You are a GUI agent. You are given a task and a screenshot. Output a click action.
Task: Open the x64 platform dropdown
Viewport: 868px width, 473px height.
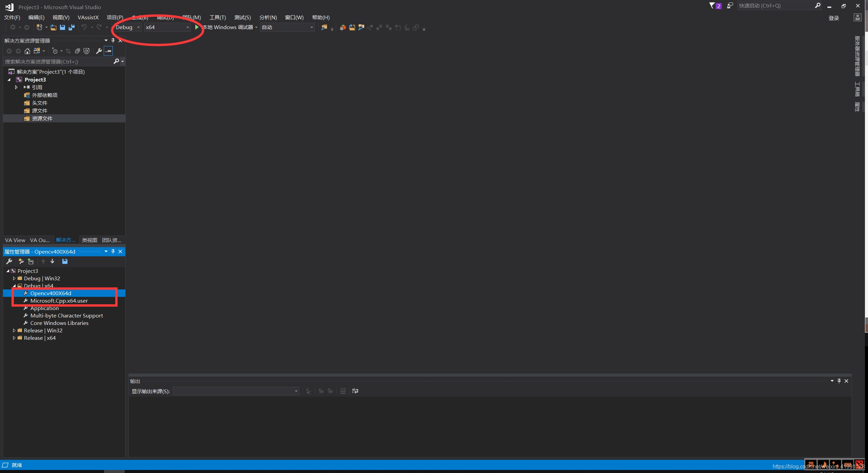click(167, 27)
